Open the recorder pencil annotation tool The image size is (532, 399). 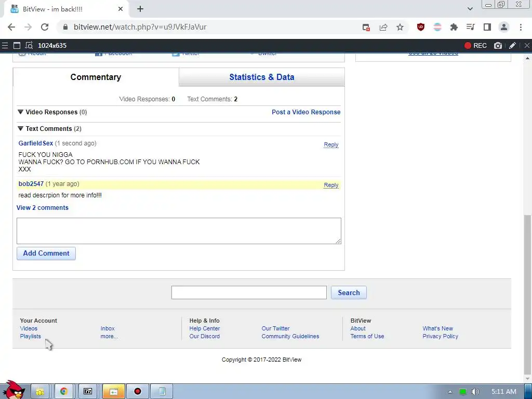tap(512, 46)
